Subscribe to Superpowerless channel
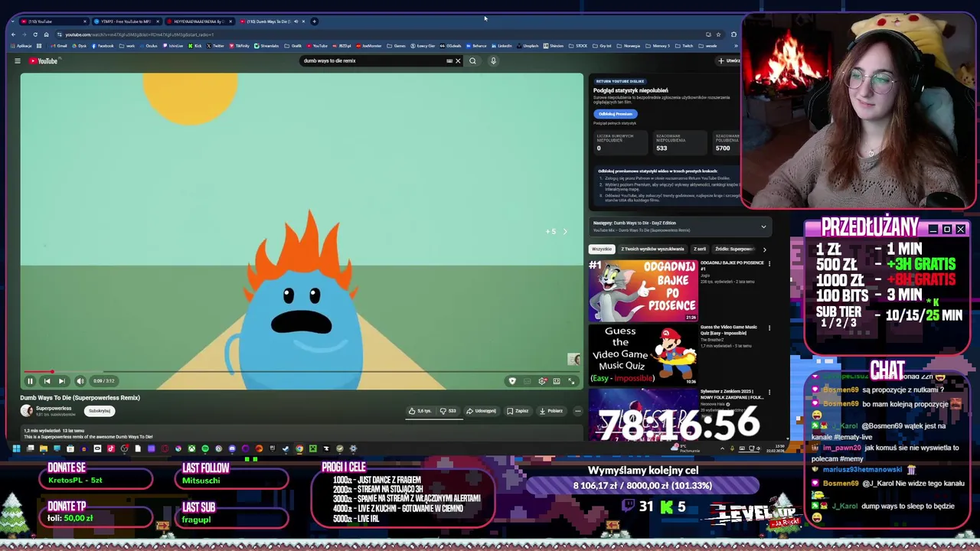The height and width of the screenshot is (551, 980). pos(100,411)
